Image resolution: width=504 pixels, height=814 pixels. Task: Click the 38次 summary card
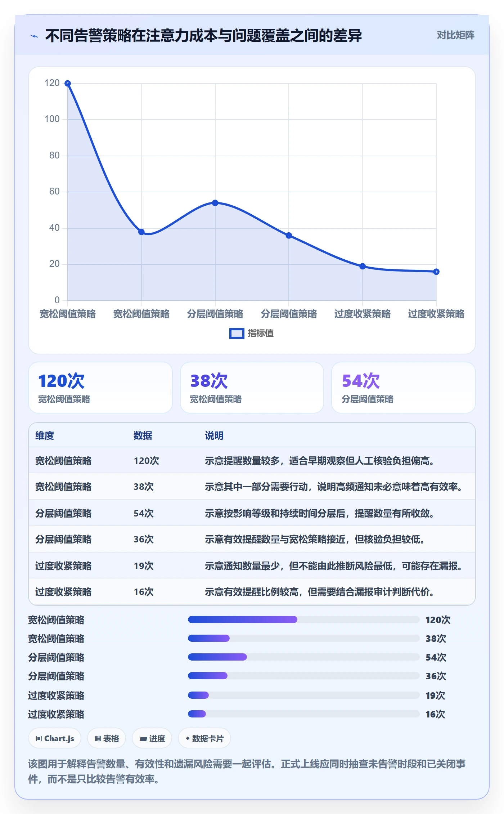pyautogui.click(x=252, y=388)
